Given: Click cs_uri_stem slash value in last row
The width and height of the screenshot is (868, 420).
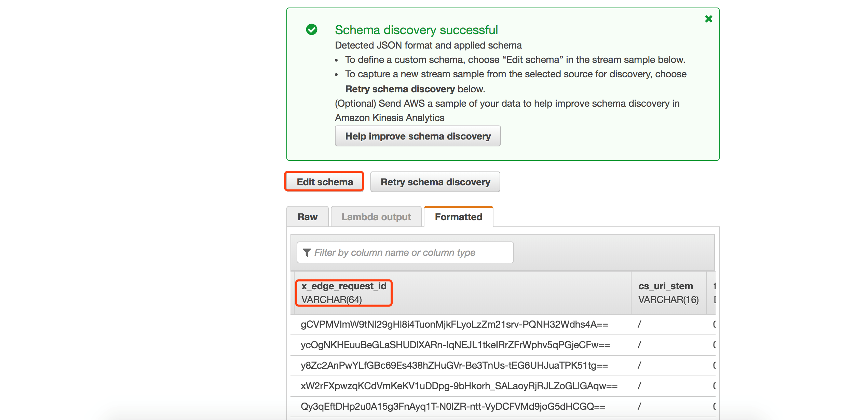Looking at the screenshot, I should pyautogui.click(x=639, y=406).
